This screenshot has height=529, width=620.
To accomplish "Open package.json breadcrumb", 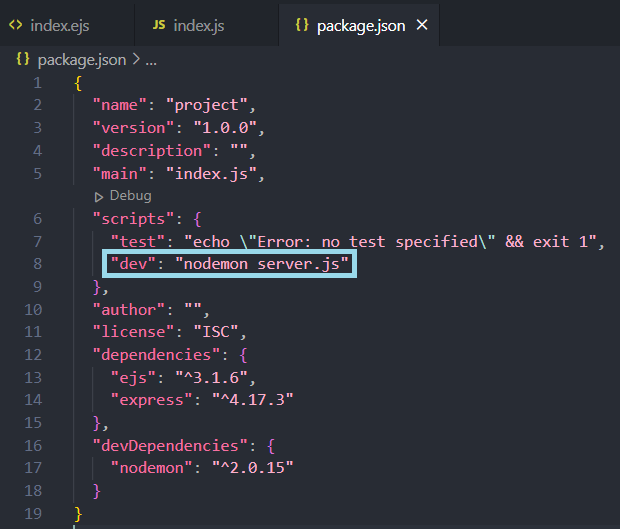I will click(x=82, y=60).
